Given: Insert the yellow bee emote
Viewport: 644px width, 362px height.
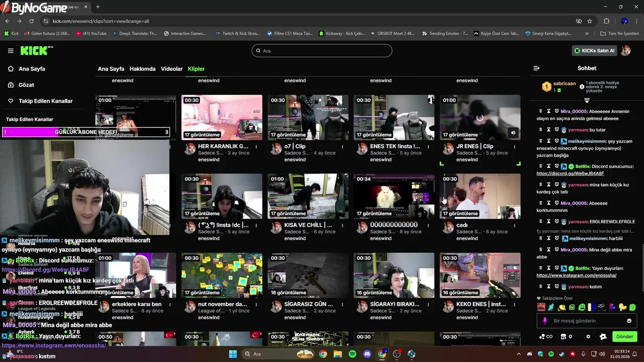Looking at the screenshot, I should 561,307.
